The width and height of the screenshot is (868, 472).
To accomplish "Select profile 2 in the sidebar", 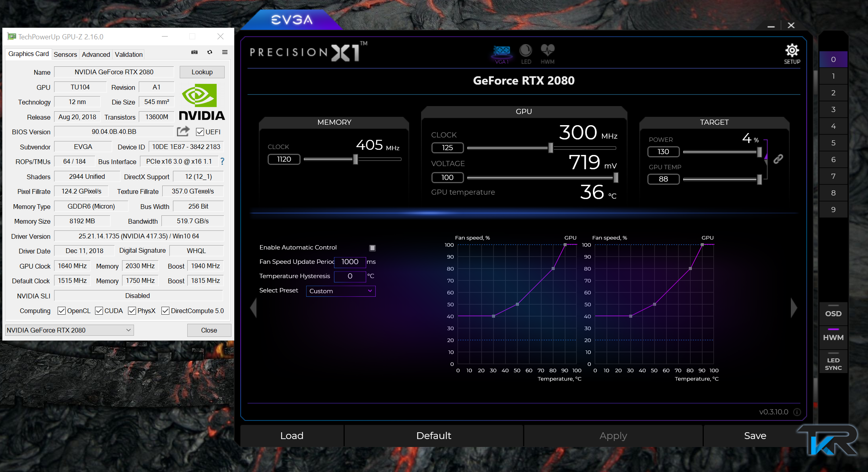I will (833, 93).
